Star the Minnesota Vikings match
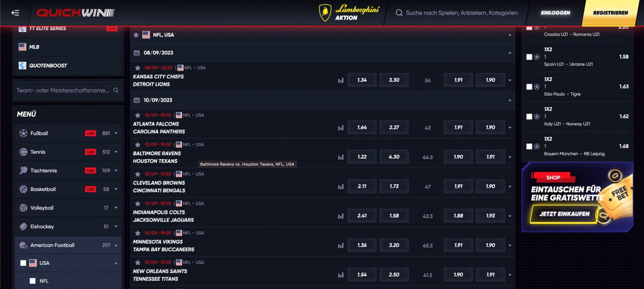Image resolution: width=644 pixels, height=289 pixels. (138, 233)
